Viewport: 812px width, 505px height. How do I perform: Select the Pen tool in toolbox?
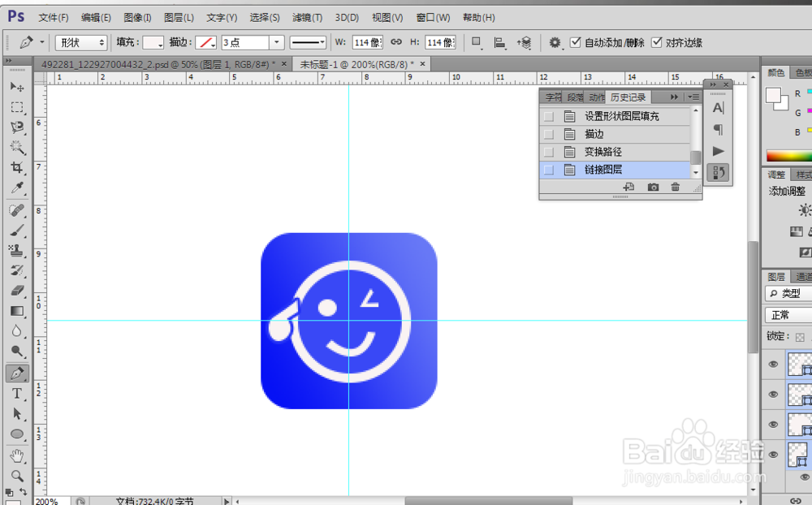(17, 373)
